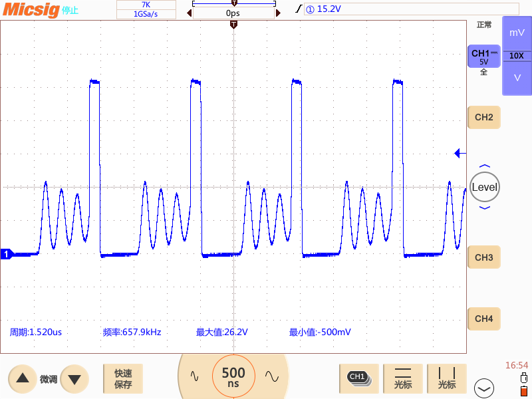
Task: Check the battery status icon
Action: [524, 391]
